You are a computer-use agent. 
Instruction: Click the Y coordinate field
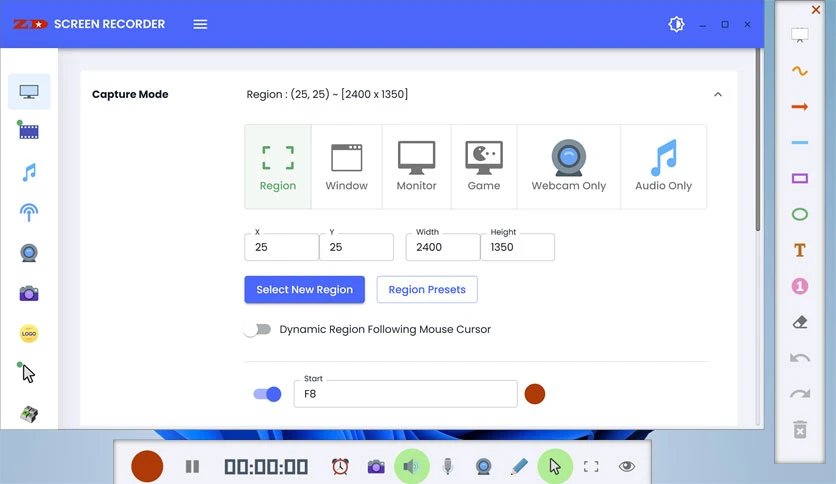[356, 247]
